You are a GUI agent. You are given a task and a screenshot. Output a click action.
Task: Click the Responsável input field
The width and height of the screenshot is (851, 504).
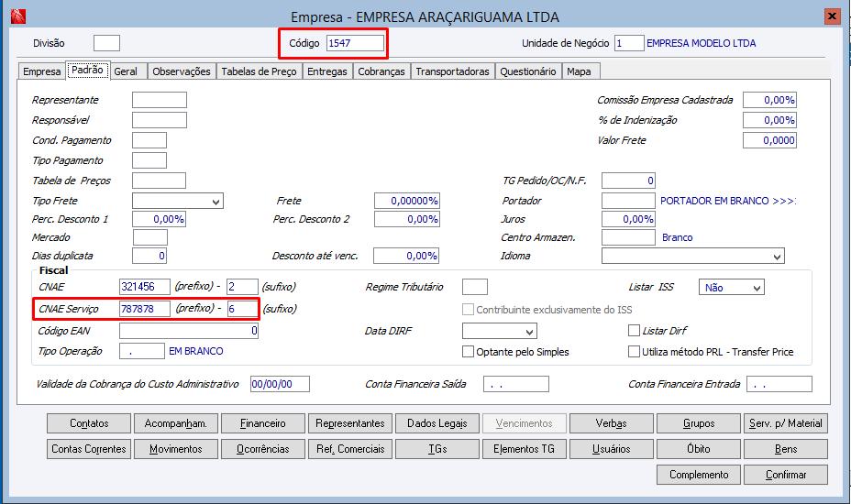160,120
